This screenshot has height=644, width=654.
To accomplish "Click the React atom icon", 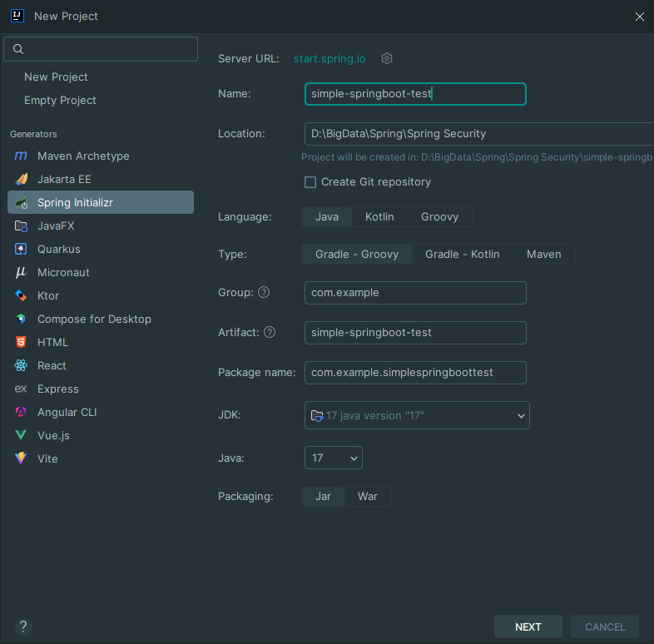I will pyautogui.click(x=21, y=365).
